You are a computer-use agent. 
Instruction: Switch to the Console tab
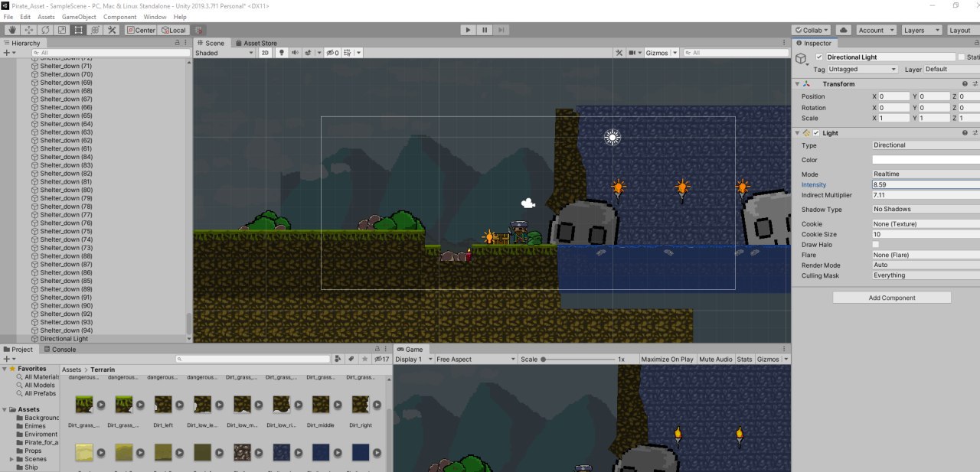click(x=60, y=349)
